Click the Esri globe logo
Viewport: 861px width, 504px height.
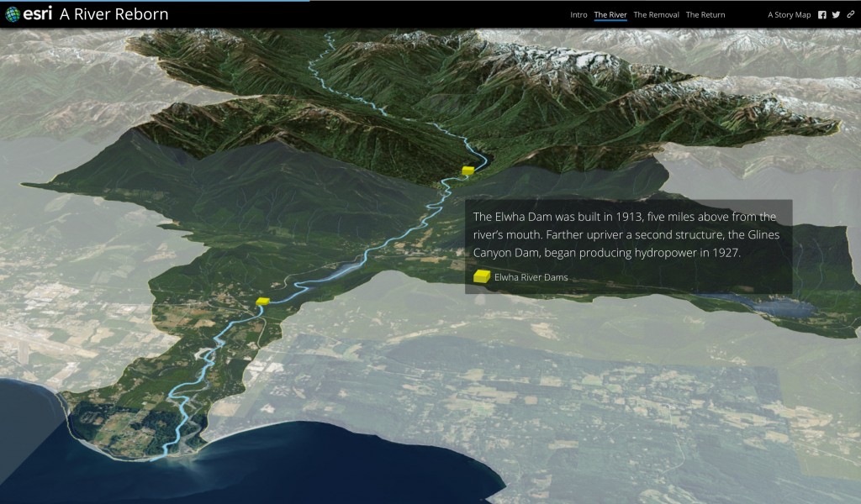click(x=13, y=14)
